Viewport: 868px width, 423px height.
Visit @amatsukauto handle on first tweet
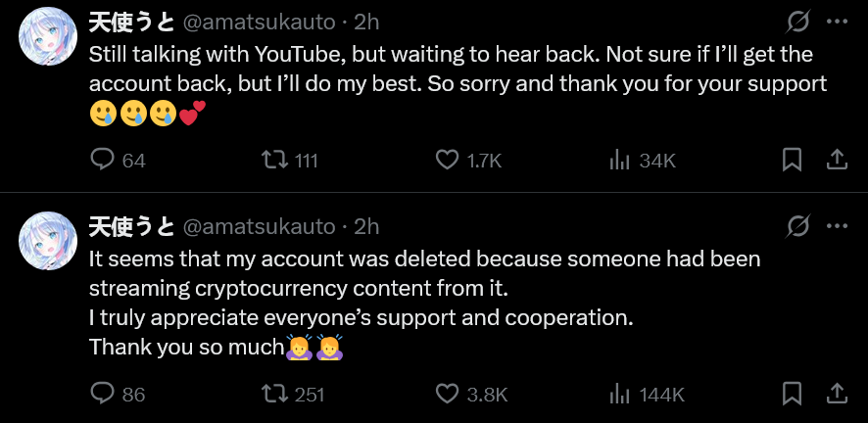click(258, 22)
